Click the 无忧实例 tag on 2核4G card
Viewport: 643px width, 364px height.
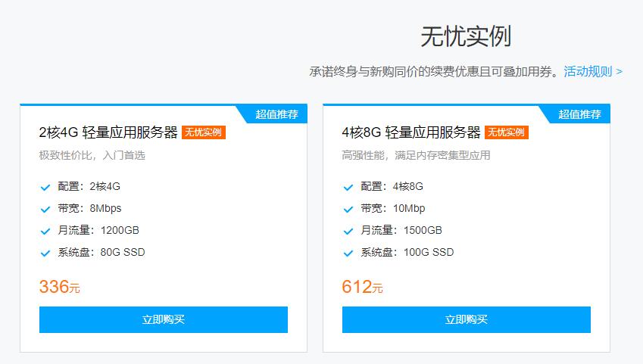click(x=204, y=132)
